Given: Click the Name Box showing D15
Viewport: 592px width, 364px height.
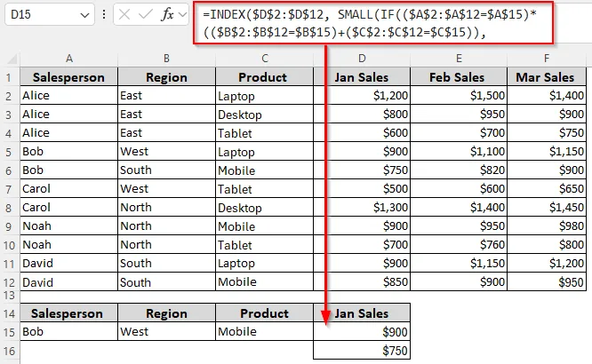Looking at the screenshot, I should [50, 15].
